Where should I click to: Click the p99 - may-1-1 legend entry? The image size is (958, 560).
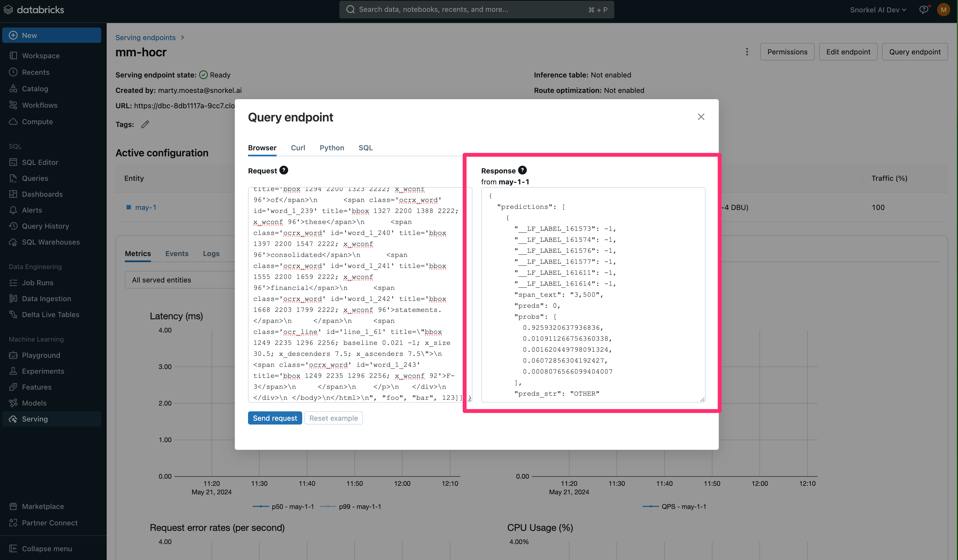[x=351, y=506]
